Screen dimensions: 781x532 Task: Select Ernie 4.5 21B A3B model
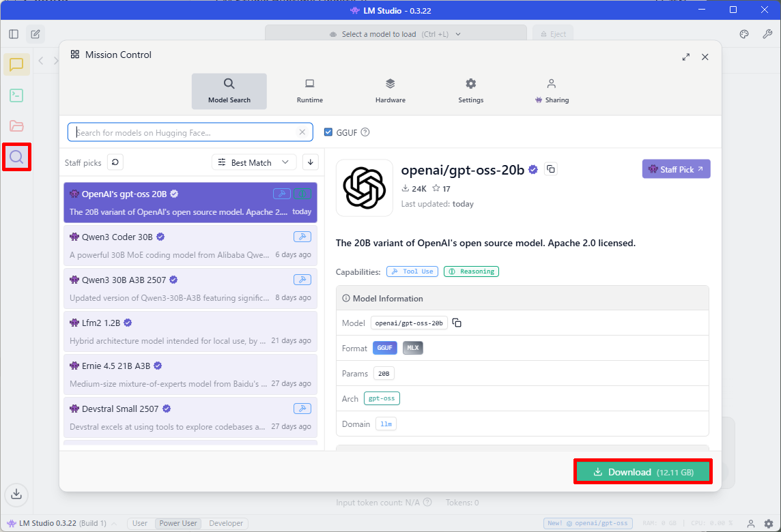(190, 374)
